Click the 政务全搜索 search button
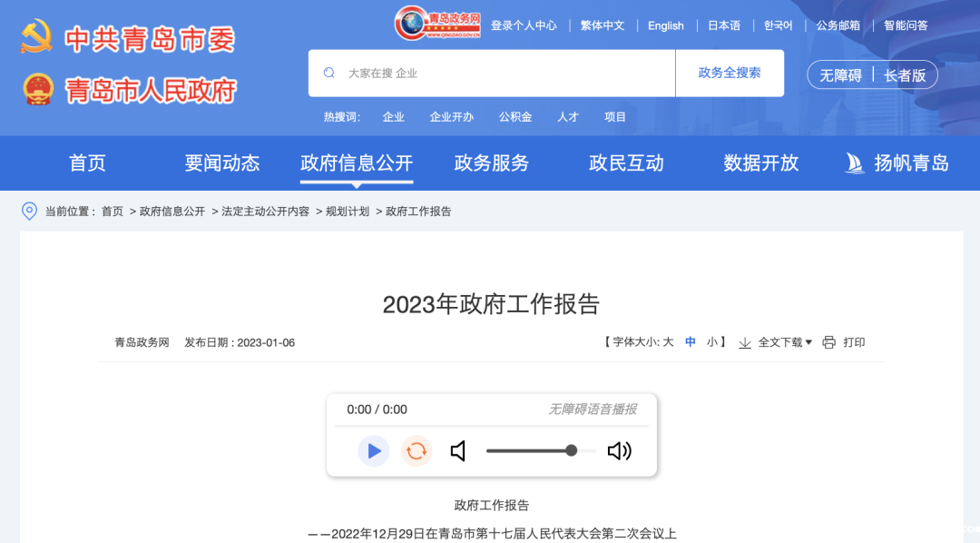The height and width of the screenshot is (543, 980). 730,73
